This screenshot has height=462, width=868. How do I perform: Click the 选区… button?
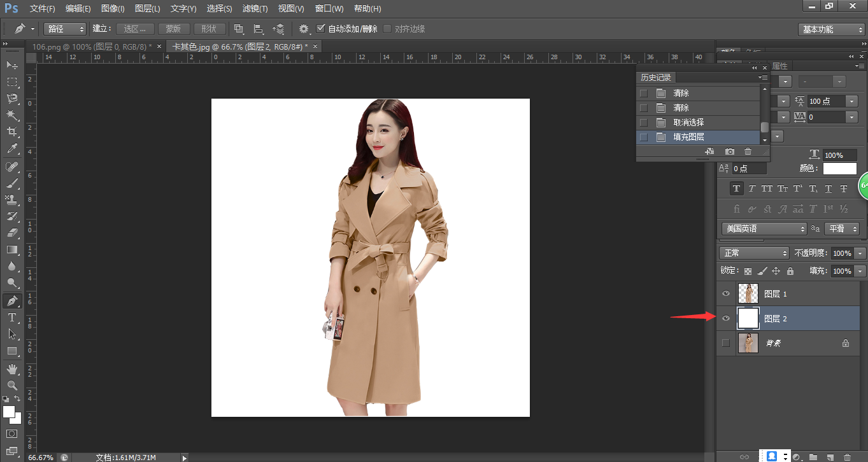click(135, 29)
